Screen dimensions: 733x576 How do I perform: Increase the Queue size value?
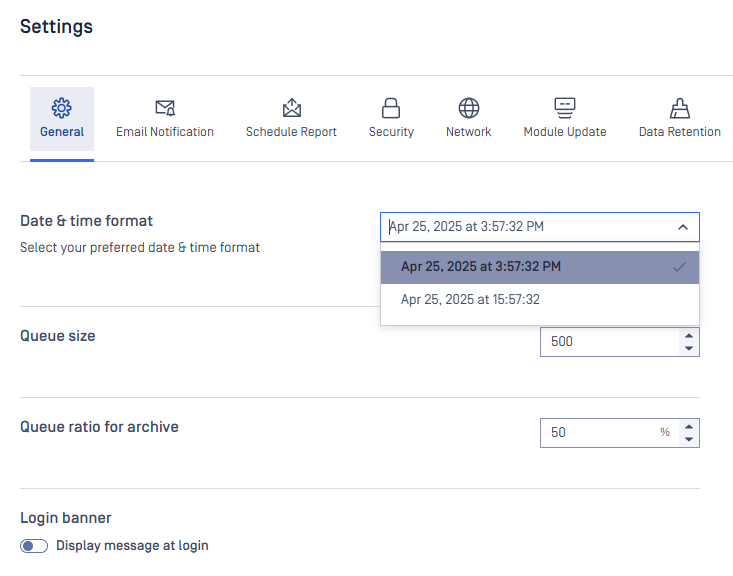pyautogui.click(x=689, y=336)
